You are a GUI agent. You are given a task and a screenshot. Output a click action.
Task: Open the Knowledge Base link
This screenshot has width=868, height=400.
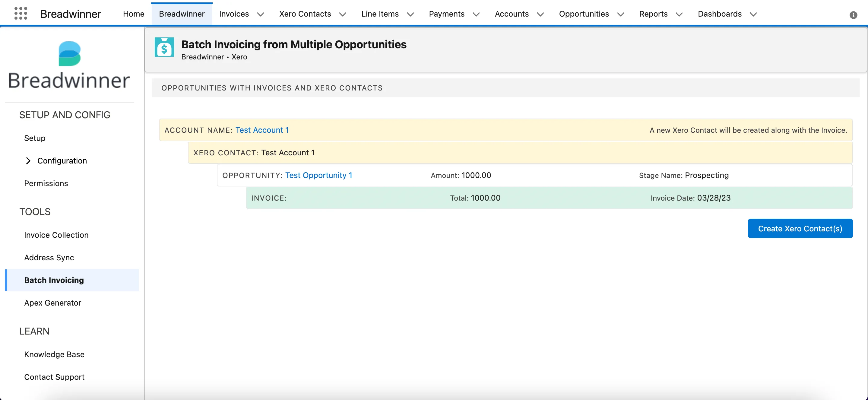pyautogui.click(x=54, y=354)
